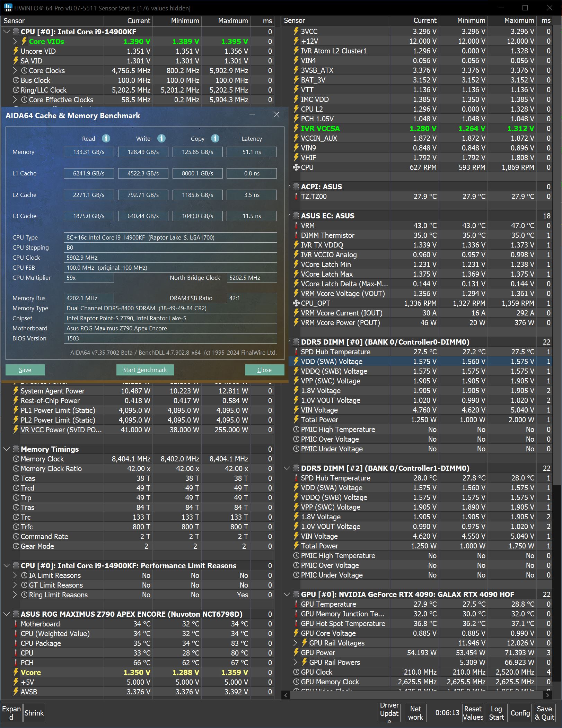Click the chip icon beside ACPI: ASUS
The height and width of the screenshot is (728, 562).
[x=296, y=187]
